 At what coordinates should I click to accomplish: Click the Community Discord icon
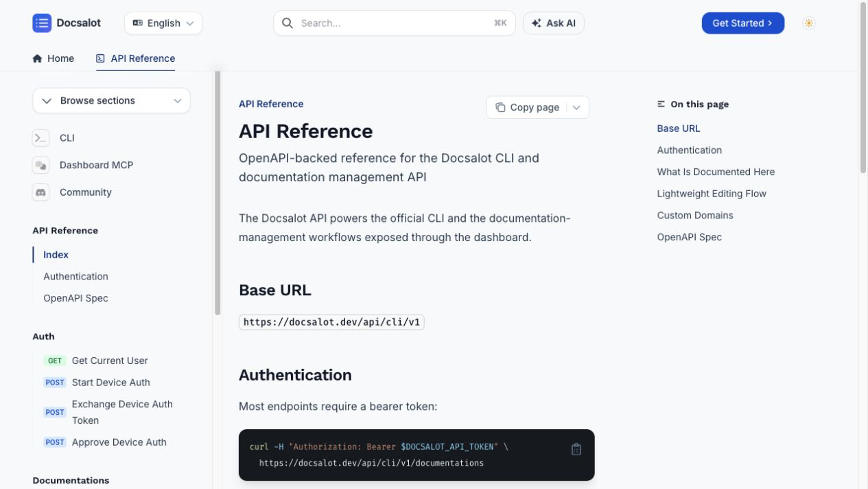point(40,192)
